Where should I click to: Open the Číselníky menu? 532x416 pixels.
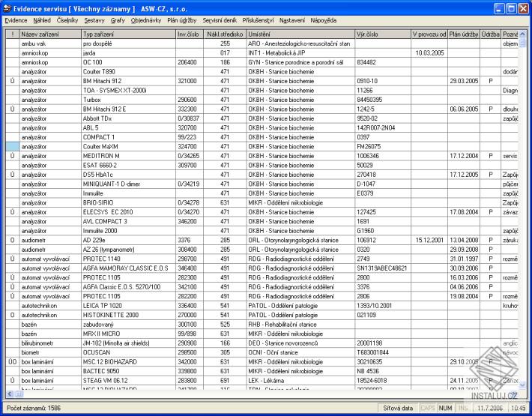click(x=67, y=20)
